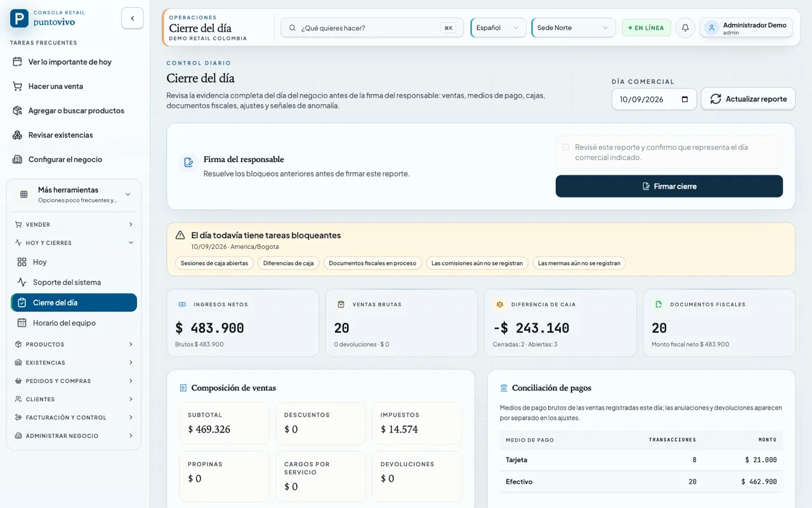Click the Documentos fiscales file icon
Image resolution: width=812 pixels, height=508 pixels.
point(658,304)
